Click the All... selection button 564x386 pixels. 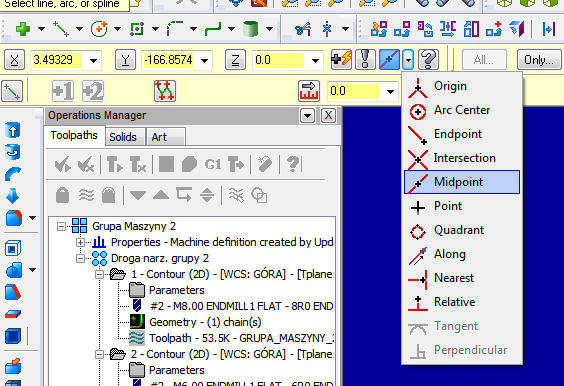coord(484,60)
